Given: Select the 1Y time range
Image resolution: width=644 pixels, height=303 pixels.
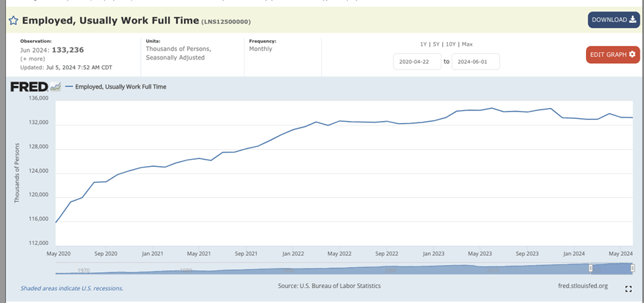Looking at the screenshot, I should click(424, 44).
